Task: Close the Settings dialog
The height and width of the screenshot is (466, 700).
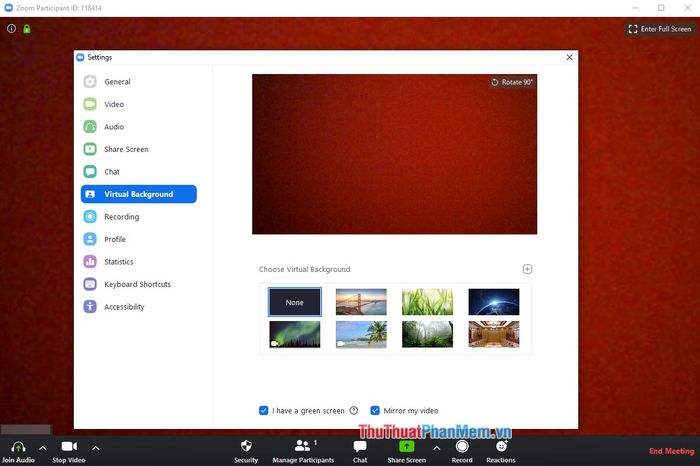Action: pos(569,57)
